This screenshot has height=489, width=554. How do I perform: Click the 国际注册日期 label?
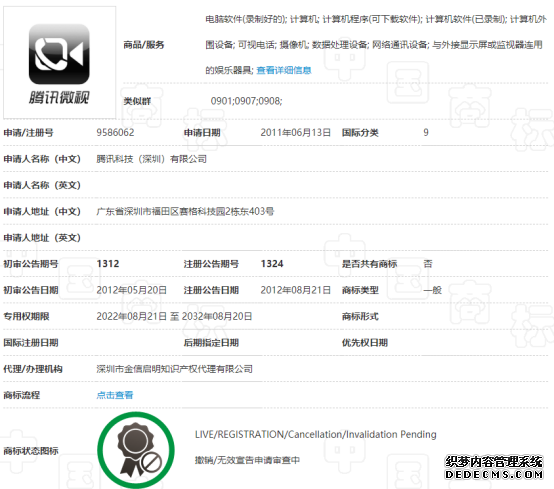coord(31,343)
